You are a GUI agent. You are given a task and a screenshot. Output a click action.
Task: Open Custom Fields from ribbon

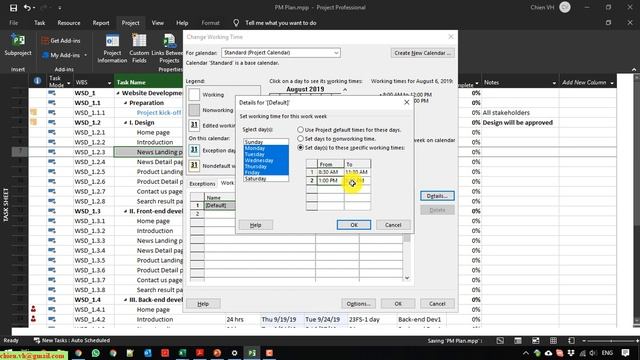pyautogui.click(x=139, y=49)
